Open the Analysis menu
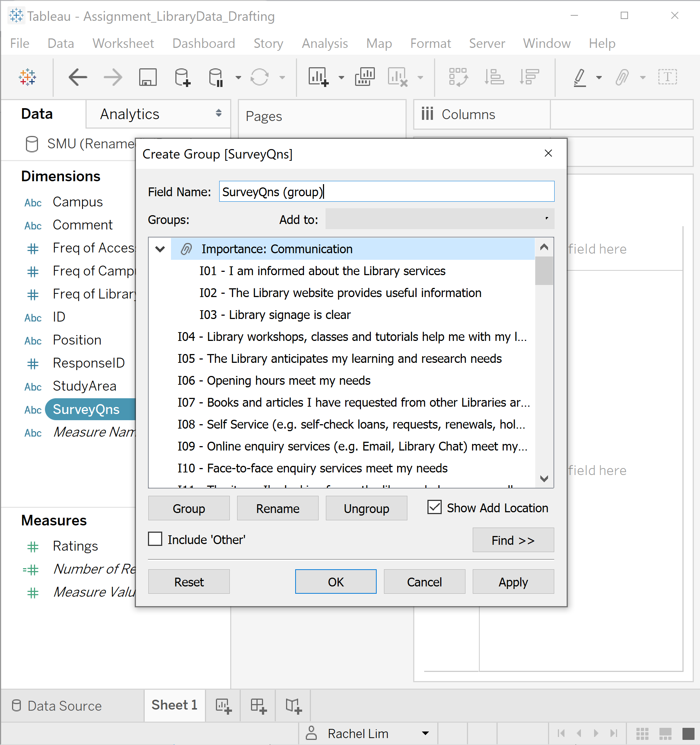 point(325,43)
